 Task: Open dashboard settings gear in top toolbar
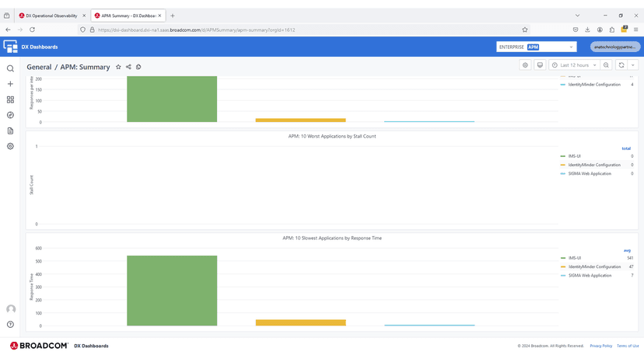pos(525,65)
